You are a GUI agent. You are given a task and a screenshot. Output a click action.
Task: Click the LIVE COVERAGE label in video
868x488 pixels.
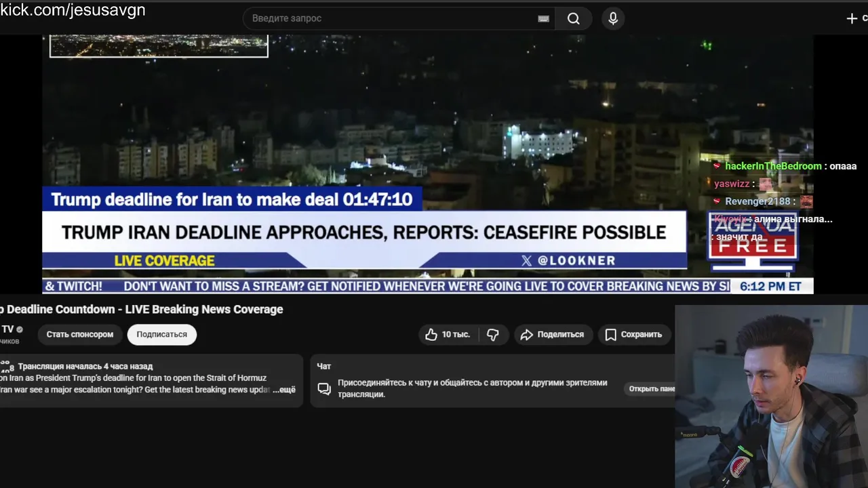(x=164, y=260)
